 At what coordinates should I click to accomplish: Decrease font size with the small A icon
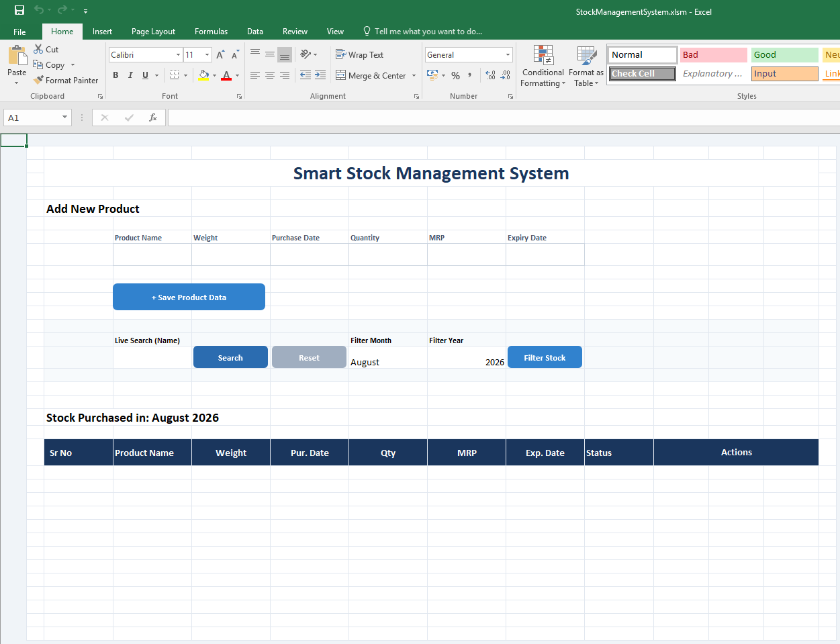[x=236, y=55]
